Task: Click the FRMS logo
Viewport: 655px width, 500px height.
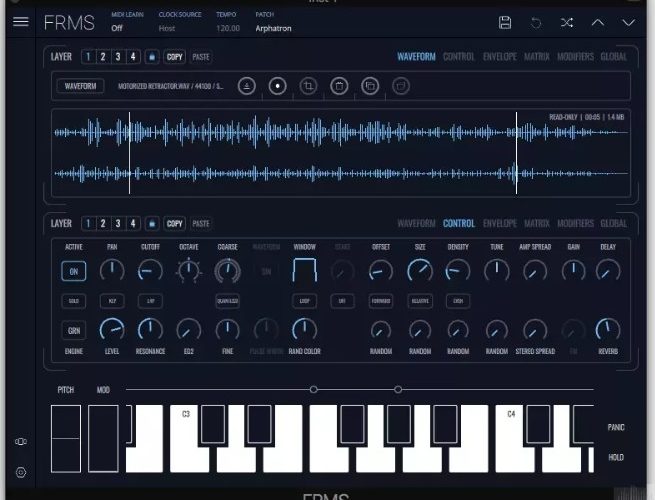Action: 69,23
